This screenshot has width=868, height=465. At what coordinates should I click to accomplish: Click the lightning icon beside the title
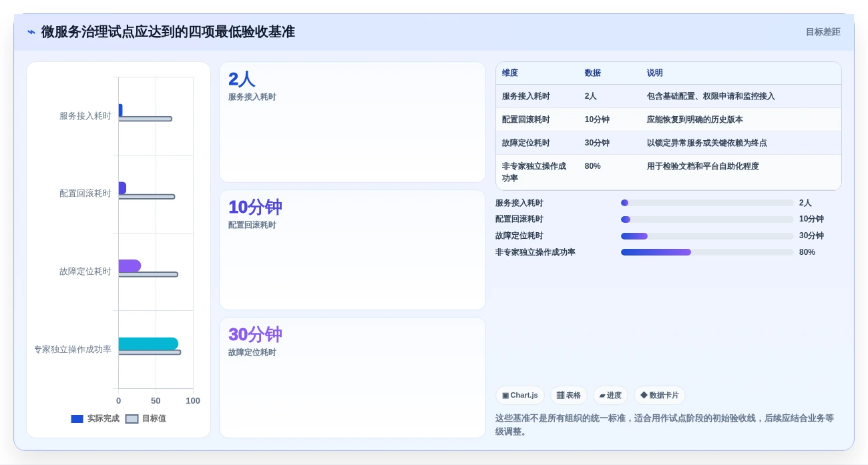point(31,32)
